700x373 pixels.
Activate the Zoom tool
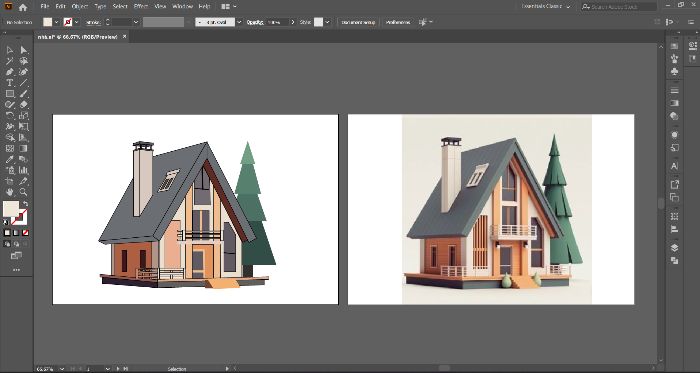(24, 192)
